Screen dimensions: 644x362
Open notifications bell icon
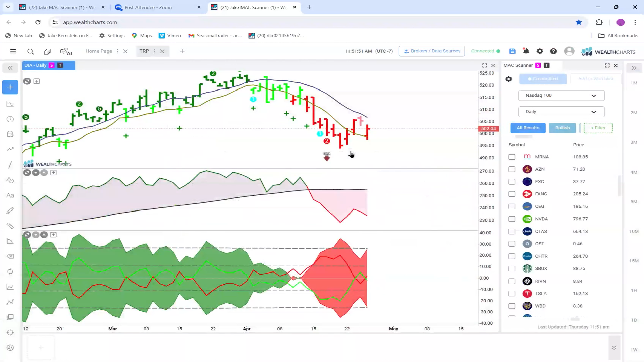click(x=526, y=51)
